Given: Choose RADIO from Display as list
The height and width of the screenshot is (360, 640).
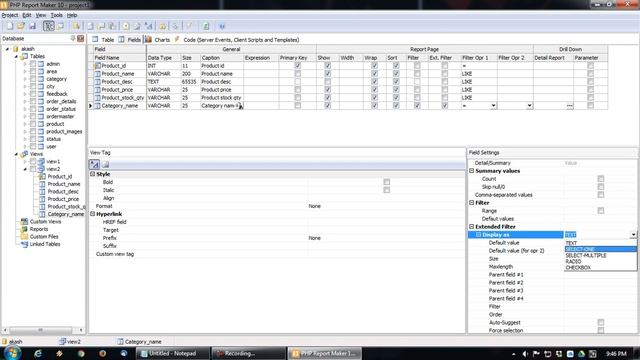Looking at the screenshot, I should (x=600, y=261).
